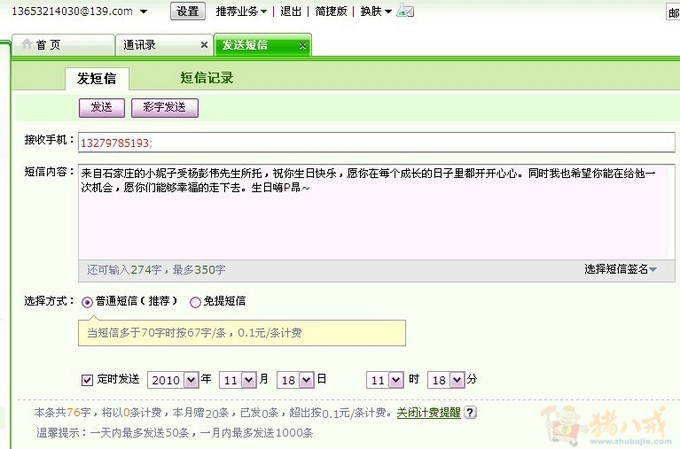Open the billing reminder help question mark
Screen dimensions: 680x449
click(x=470, y=412)
